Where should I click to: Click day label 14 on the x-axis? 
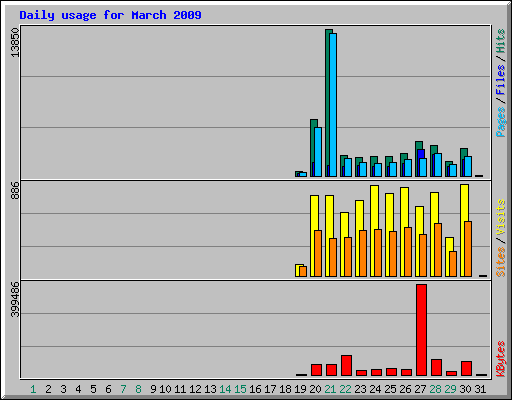[x=225, y=389]
